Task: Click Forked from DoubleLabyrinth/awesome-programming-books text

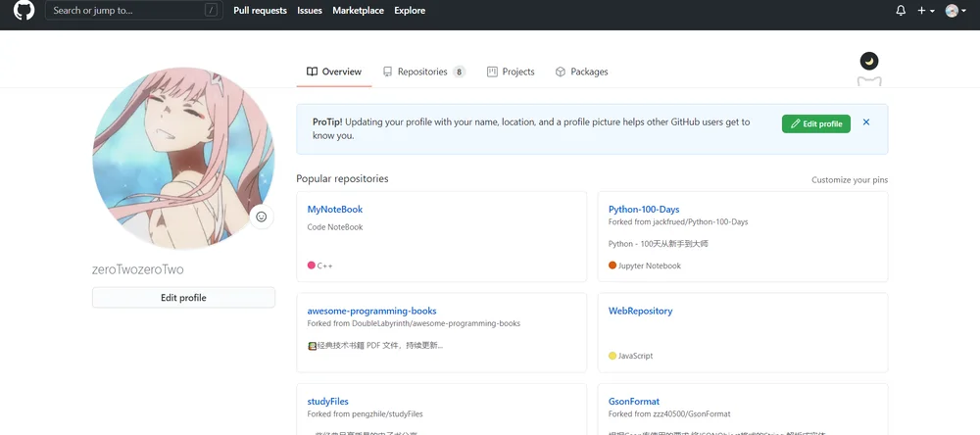Action: [414, 323]
